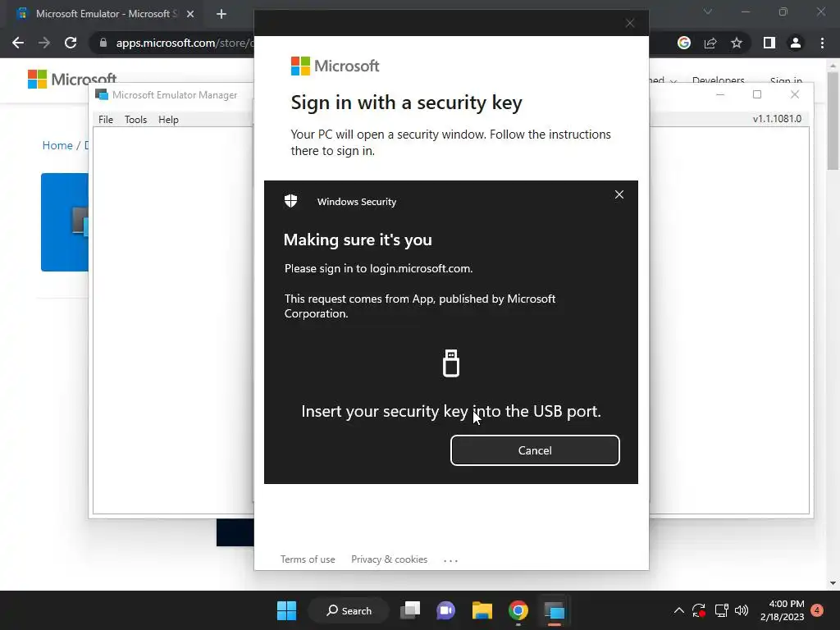Click the Emulator Manager title bar icon
The image size is (840, 630).
[101, 95]
